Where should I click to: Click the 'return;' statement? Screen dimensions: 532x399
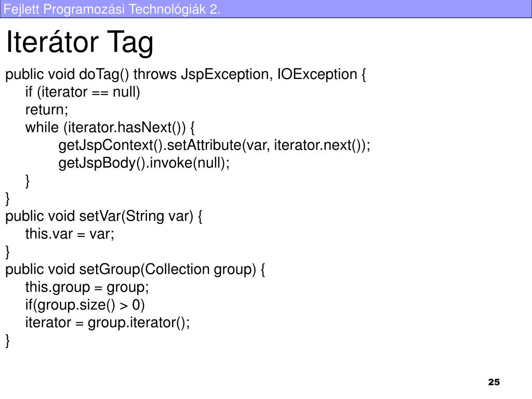[x=47, y=110]
